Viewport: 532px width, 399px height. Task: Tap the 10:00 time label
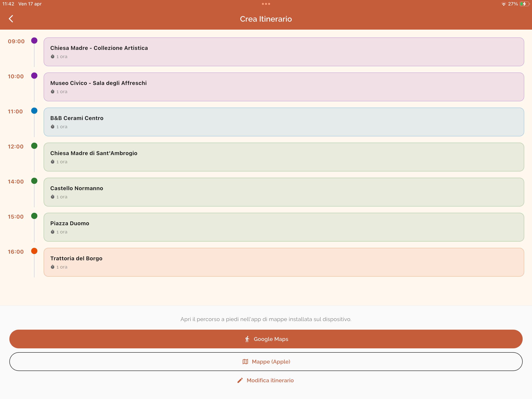(x=16, y=77)
